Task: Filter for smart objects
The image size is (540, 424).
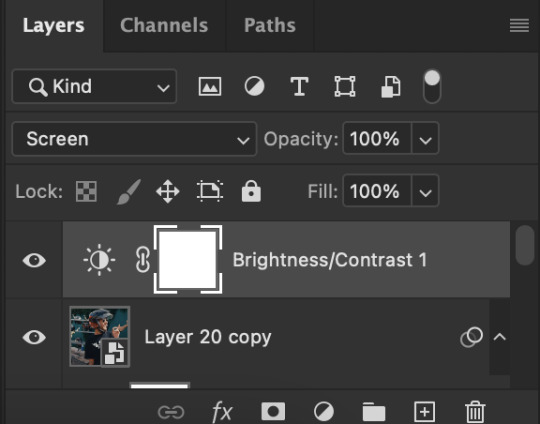Action: point(391,86)
